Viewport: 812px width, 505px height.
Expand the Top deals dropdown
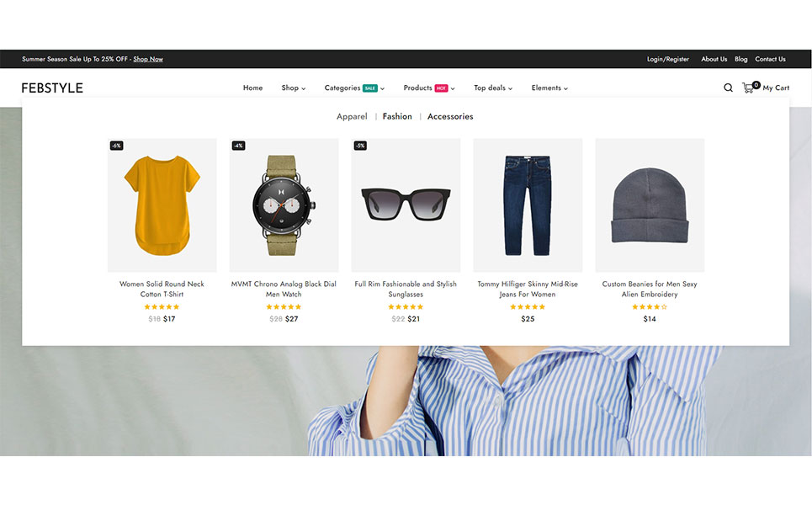[492, 88]
